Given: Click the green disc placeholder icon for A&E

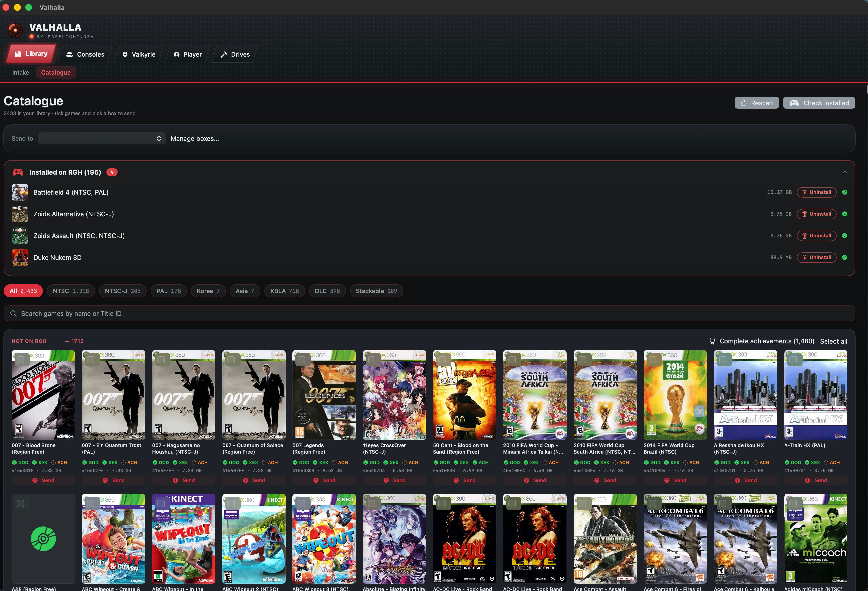Looking at the screenshot, I should tap(43, 539).
